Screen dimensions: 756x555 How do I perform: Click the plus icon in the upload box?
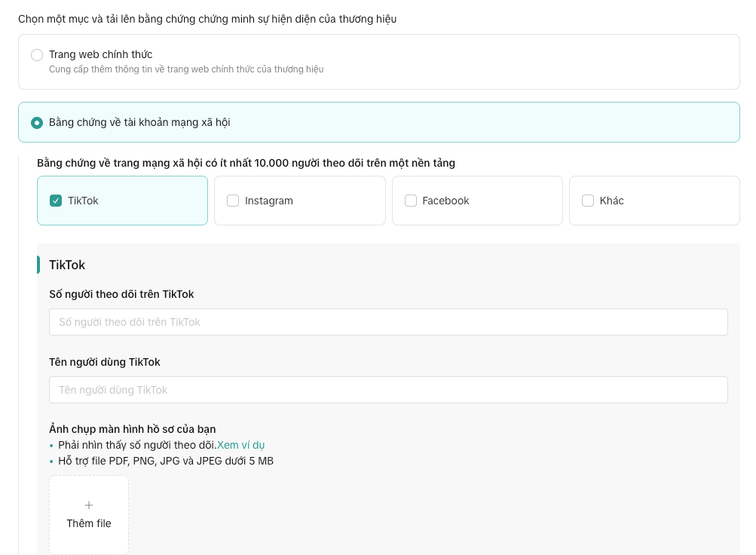89,505
